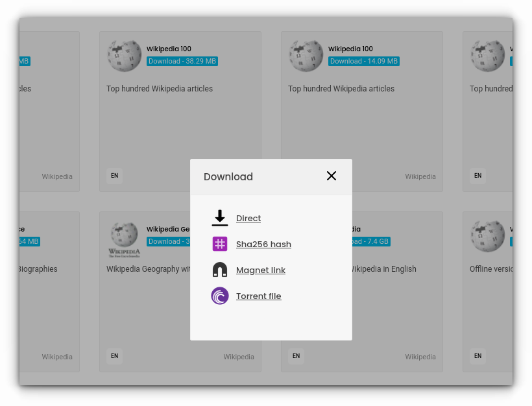Click the download button ending in 64 MB
The height and width of the screenshot is (406, 532).
pos(30,241)
